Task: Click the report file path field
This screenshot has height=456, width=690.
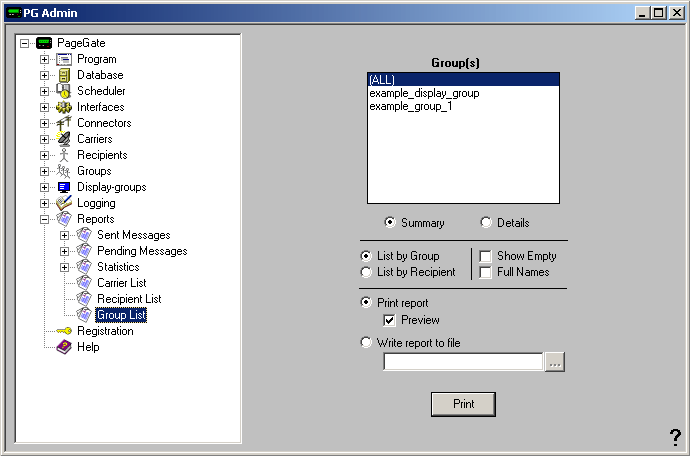Action: pos(463,362)
